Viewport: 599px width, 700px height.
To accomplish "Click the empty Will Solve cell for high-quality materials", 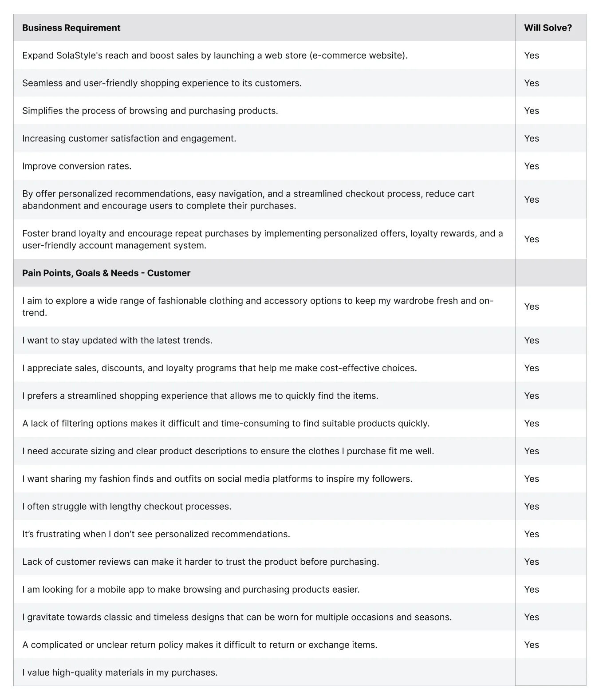I will [550, 672].
